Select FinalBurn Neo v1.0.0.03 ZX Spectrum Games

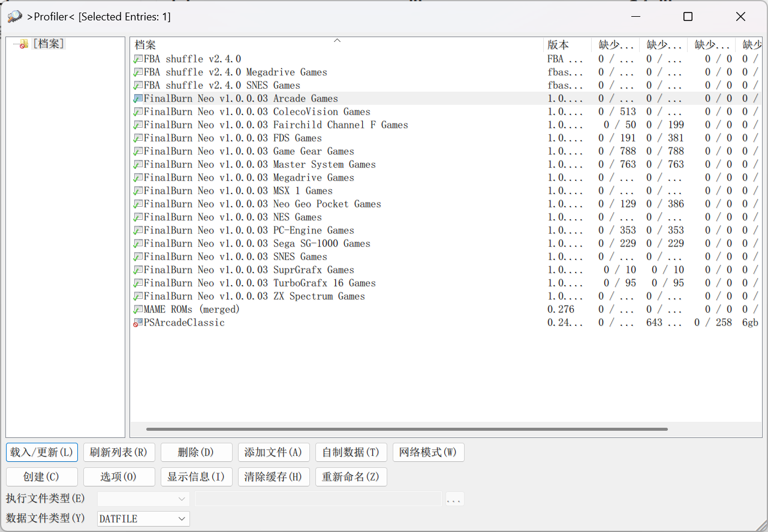pos(254,297)
